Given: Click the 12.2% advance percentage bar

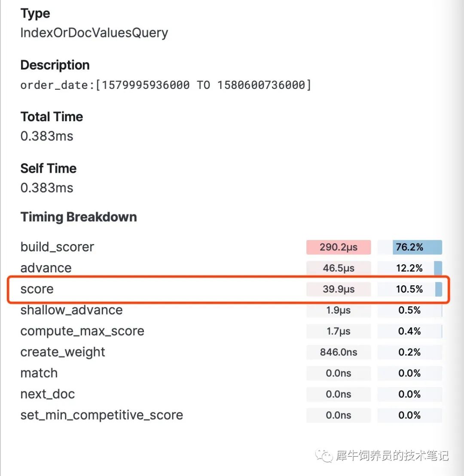Looking at the screenshot, I should pyautogui.click(x=409, y=268).
